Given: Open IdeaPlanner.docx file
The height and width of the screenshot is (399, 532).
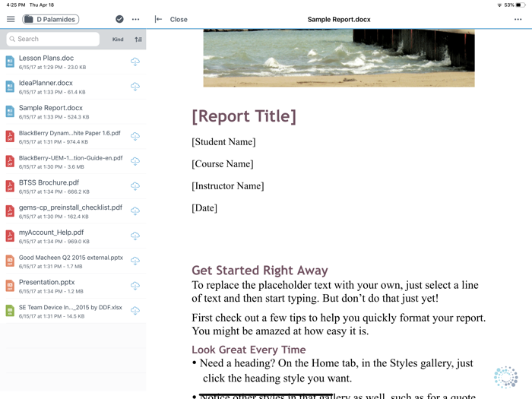Looking at the screenshot, I should coord(73,87).
